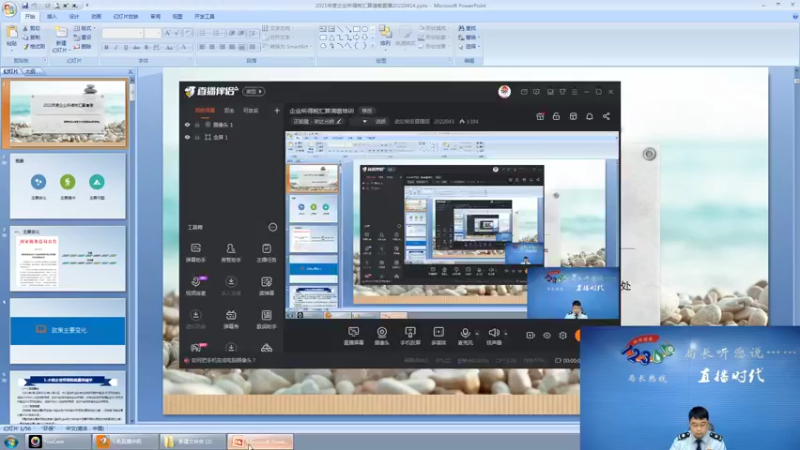Screen dimensions: 800x450
Task: Click the Office button in PowerPoint
Action: [9, 9]
